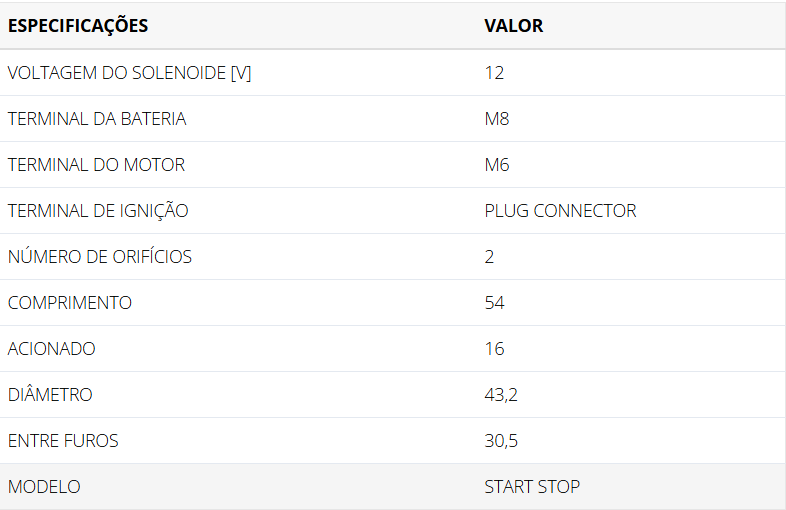The image size is (786, 510).
Task: Click the M6 motor terminal value
Action: 497,165
